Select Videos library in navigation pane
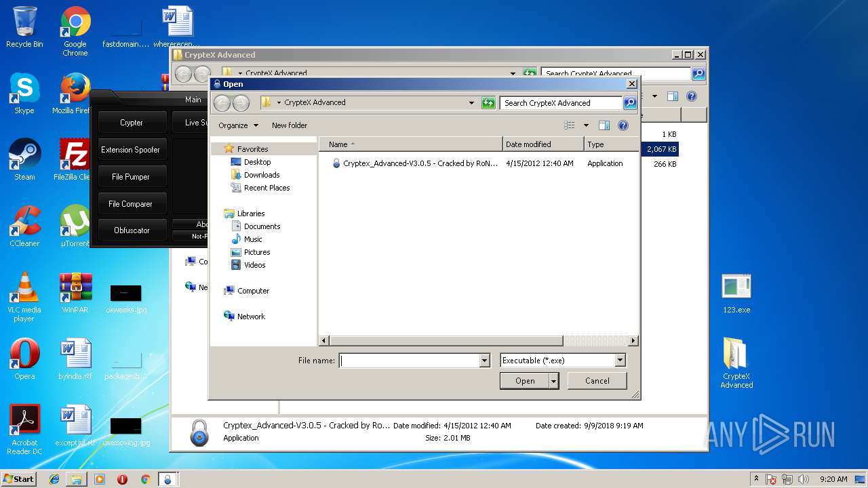 point(248,265)
